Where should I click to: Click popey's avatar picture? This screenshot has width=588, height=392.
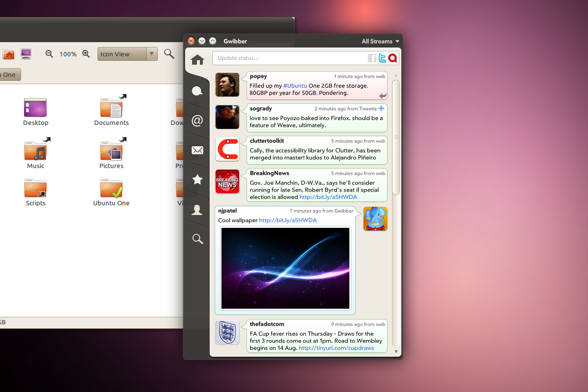click(x=227, y=85)
